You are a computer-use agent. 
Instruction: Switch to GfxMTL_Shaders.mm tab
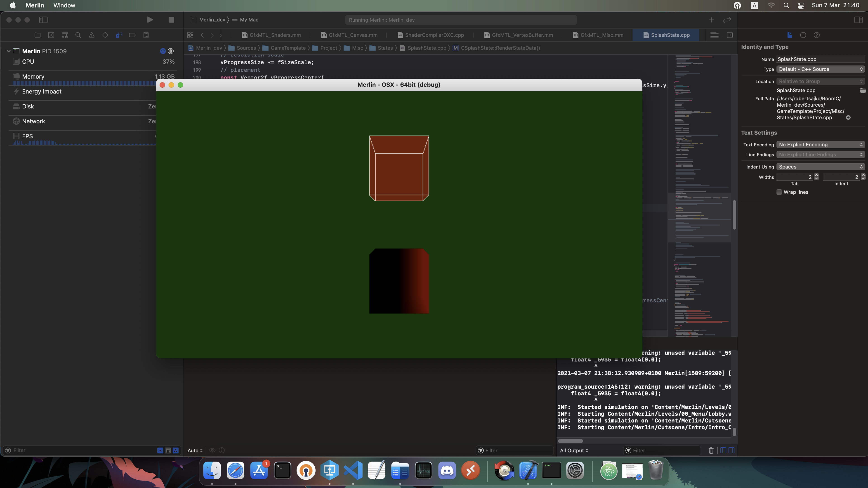click(x=271, y=35)
